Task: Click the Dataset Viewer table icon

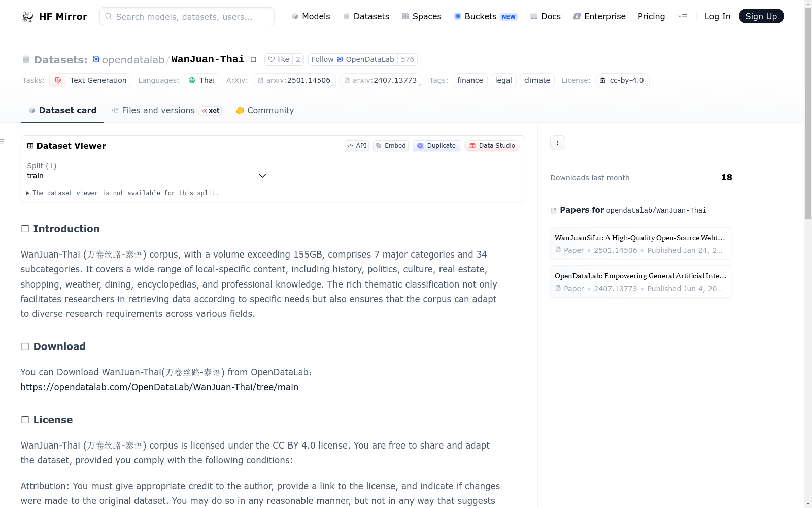Action: click(x=30, y=146)
